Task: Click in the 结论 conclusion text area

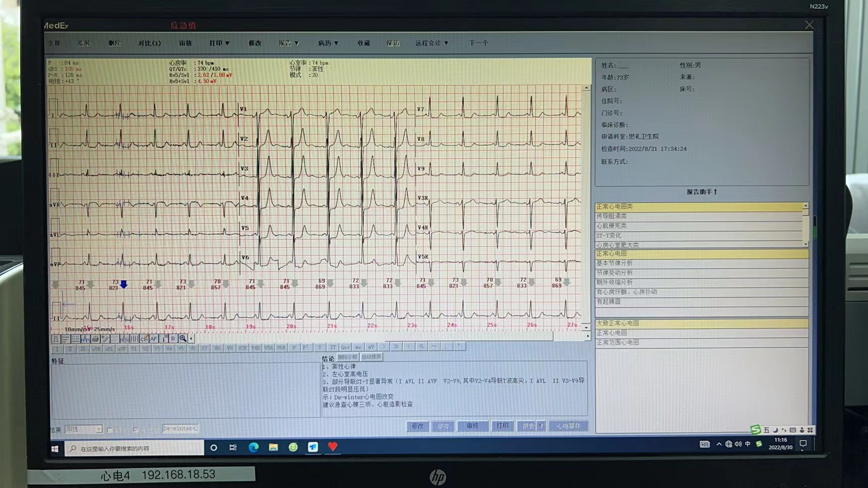Action: (x=455, y=389)
